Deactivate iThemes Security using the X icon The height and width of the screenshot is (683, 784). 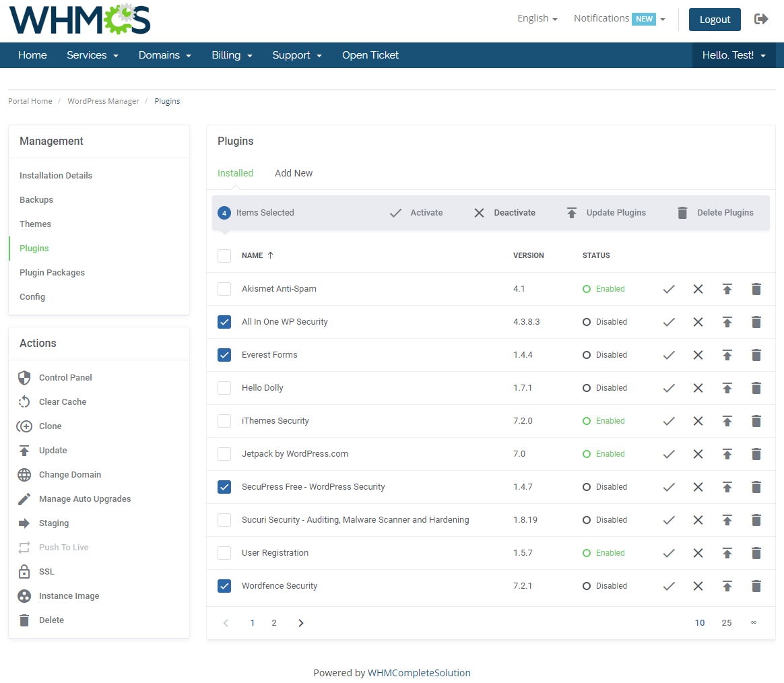click(x=698, y=420)
